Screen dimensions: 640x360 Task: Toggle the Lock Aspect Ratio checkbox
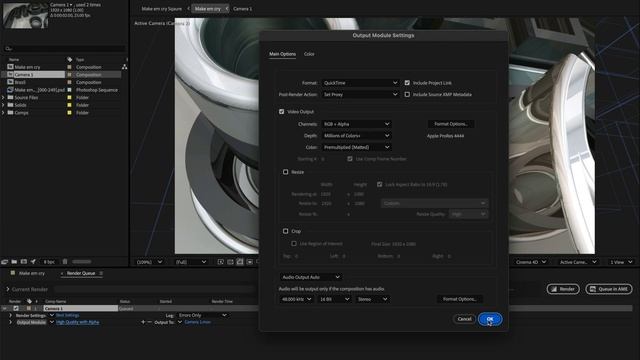pos(380,184)
